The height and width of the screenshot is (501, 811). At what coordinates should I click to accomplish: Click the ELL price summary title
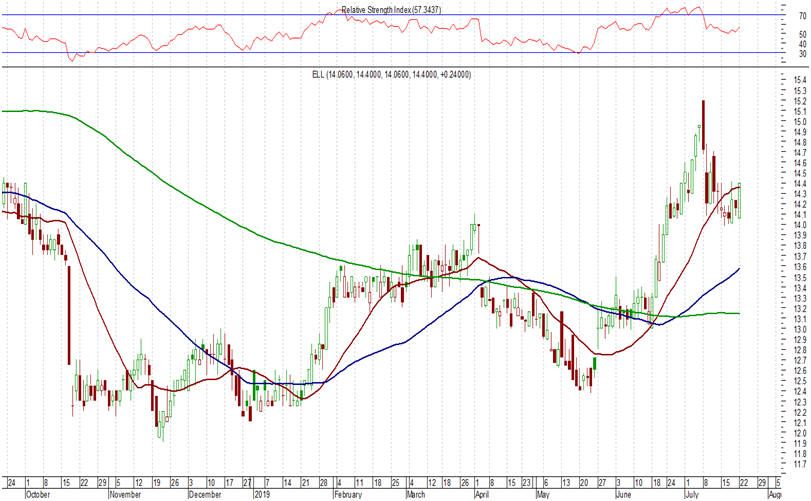coord(407,74)
